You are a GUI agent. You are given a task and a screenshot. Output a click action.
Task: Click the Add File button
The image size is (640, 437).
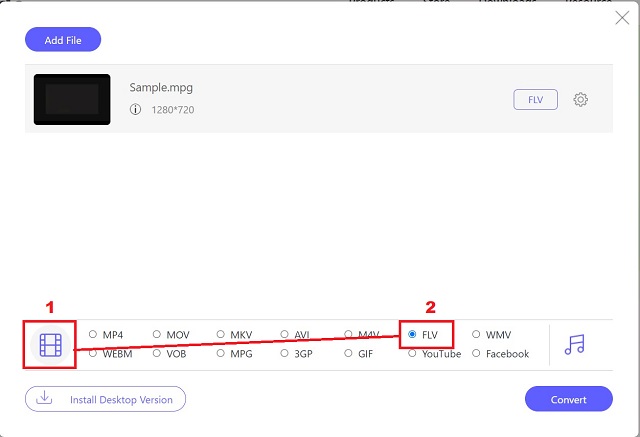[x=63, y=40]
